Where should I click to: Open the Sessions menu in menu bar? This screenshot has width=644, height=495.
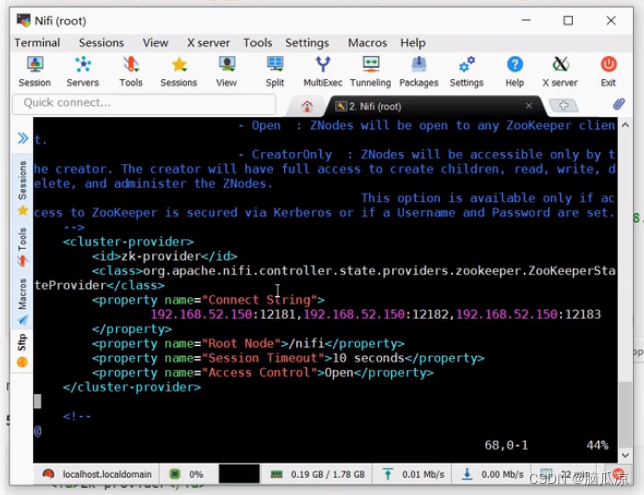point(101,43)
